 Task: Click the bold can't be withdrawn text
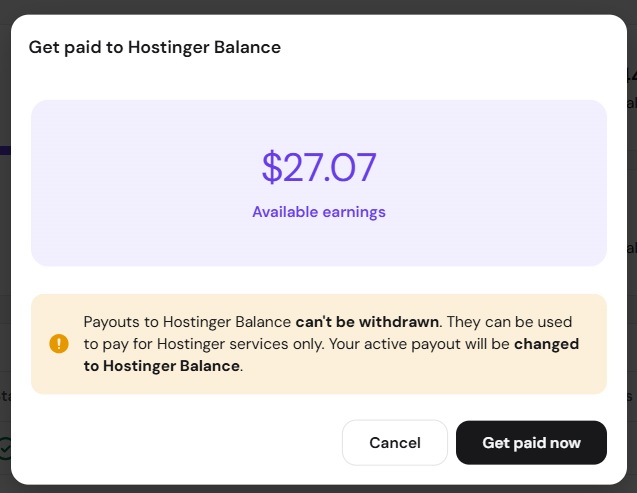(367, 322)
